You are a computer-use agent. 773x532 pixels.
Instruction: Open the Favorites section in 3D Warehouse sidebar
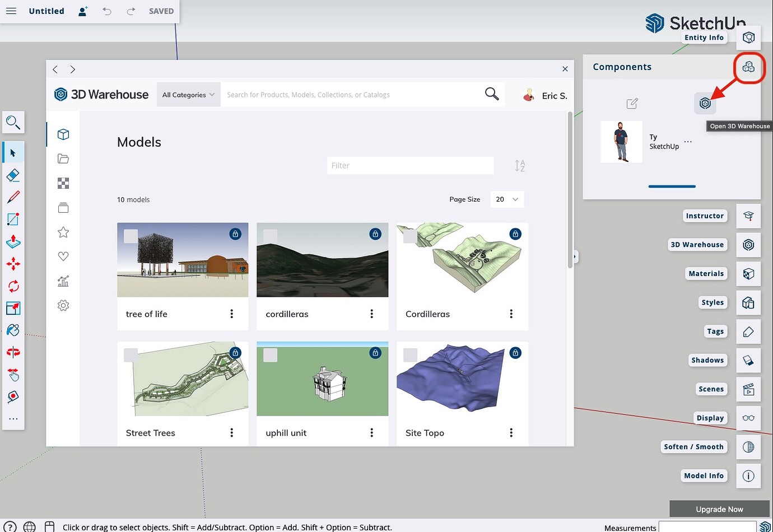click(x=63, y=232)
